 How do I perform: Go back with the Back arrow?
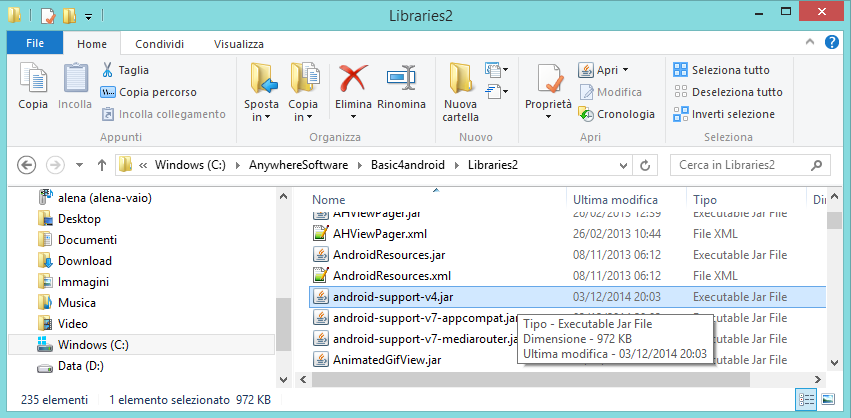click(27, 164)
